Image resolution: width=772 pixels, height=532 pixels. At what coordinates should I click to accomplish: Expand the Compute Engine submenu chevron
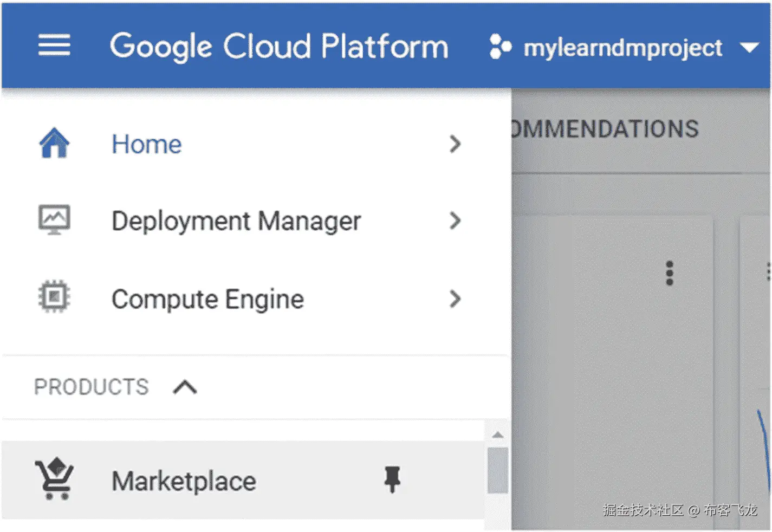click(x=455, y=299)
